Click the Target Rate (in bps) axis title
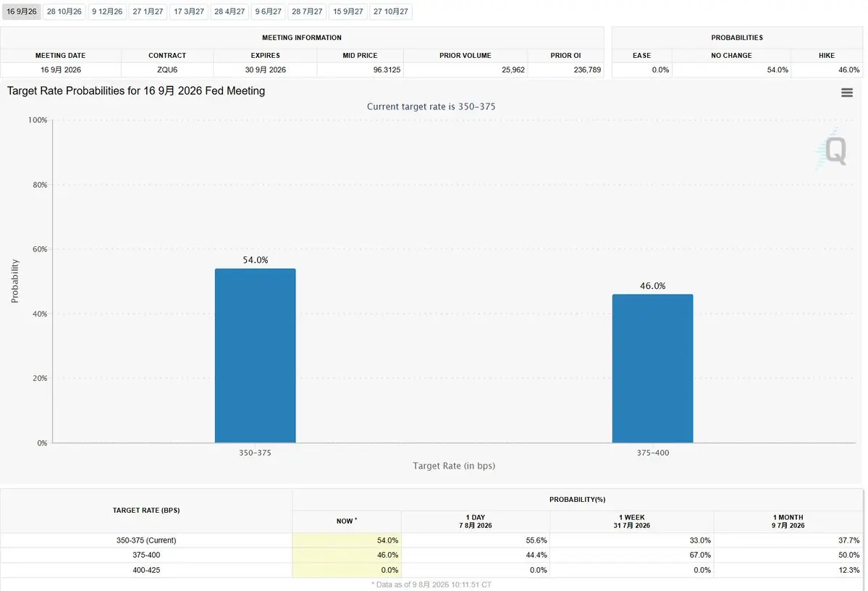 point(454,466)
